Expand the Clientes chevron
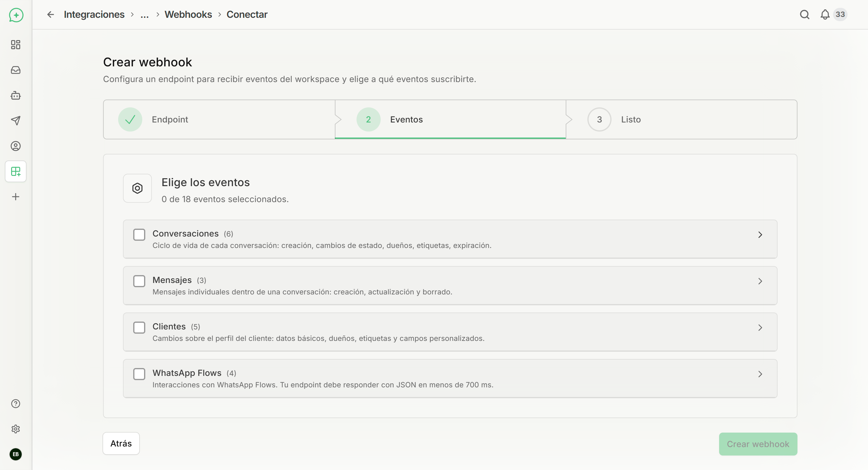Image resolution: width=868 pixels, height=470 pixels. [x=760, y=327]
